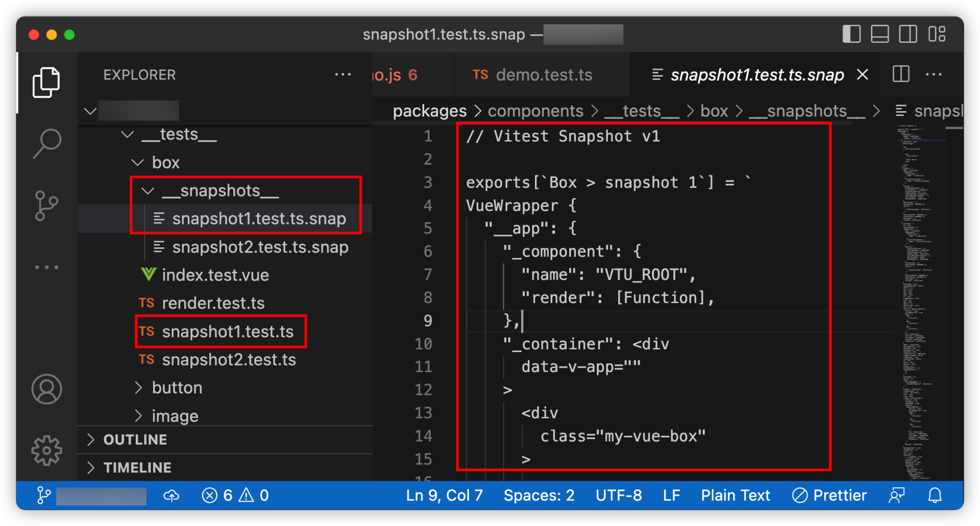The image size is (980, 526).
Task: Toggle the primary side bar visibility
Action: (x=851, y=34)
